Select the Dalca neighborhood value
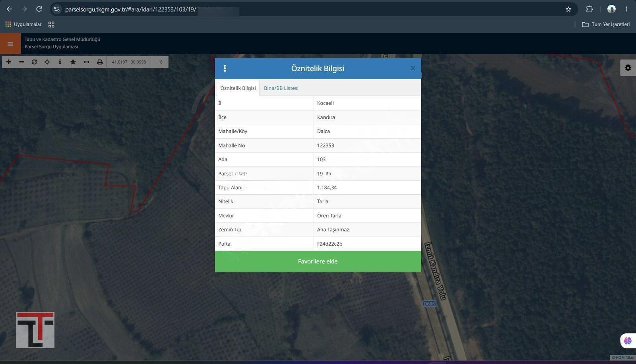 (367, 131)
